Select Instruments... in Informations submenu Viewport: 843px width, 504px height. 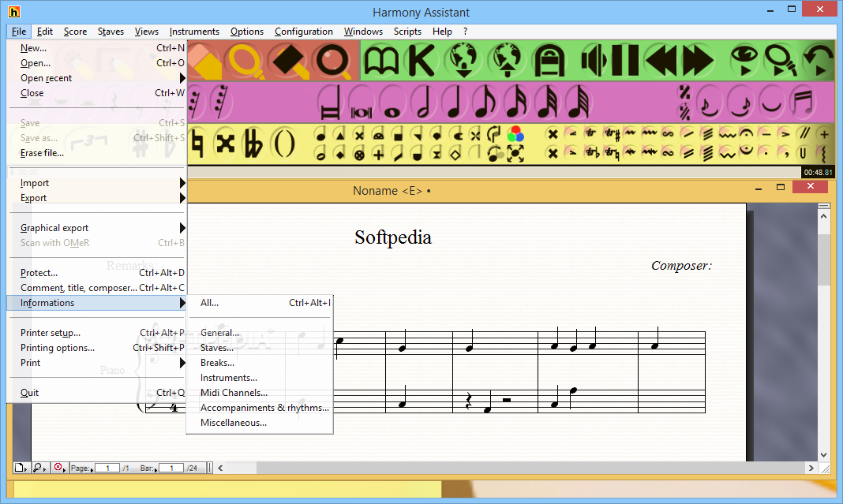tap(260, 379)
